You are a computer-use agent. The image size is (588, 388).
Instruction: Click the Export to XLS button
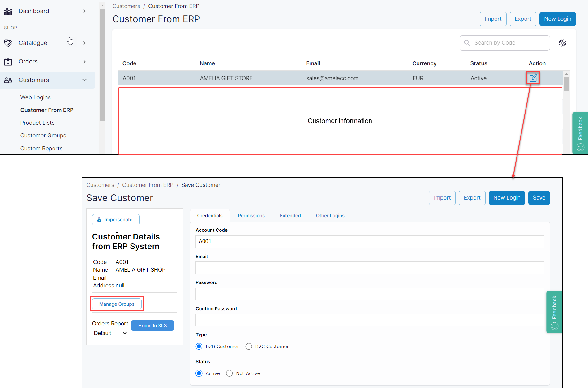tap(152, 325)
